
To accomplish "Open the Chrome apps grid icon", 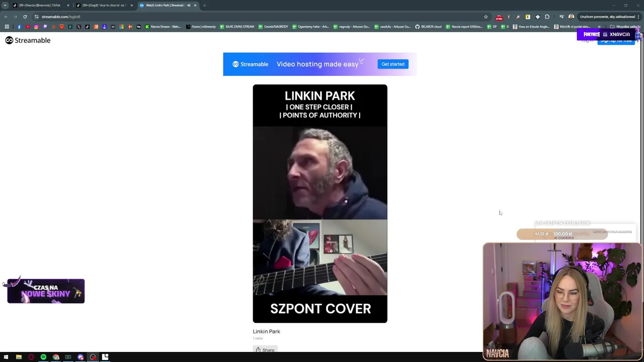I will pyautogui.click(x=7, y=27).
